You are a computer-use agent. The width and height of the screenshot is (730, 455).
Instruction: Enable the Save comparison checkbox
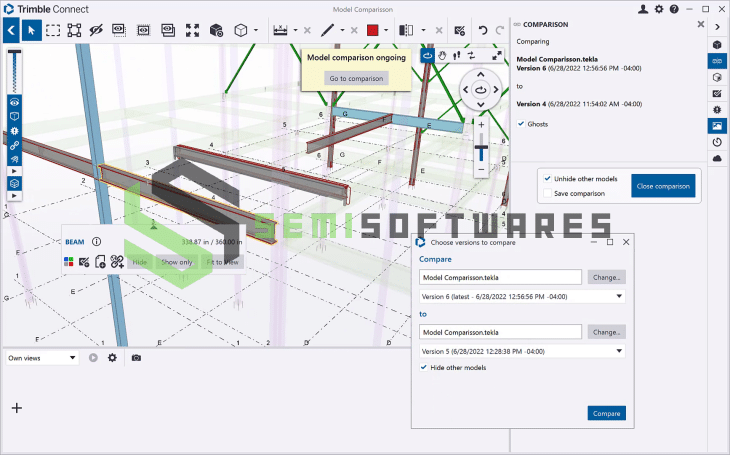tap(548, 193)
